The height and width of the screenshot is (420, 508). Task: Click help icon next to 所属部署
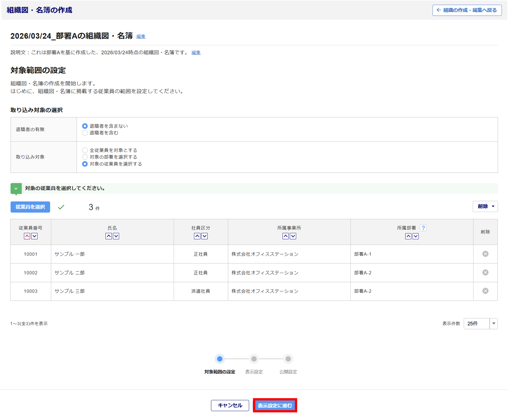click(423, 228)
